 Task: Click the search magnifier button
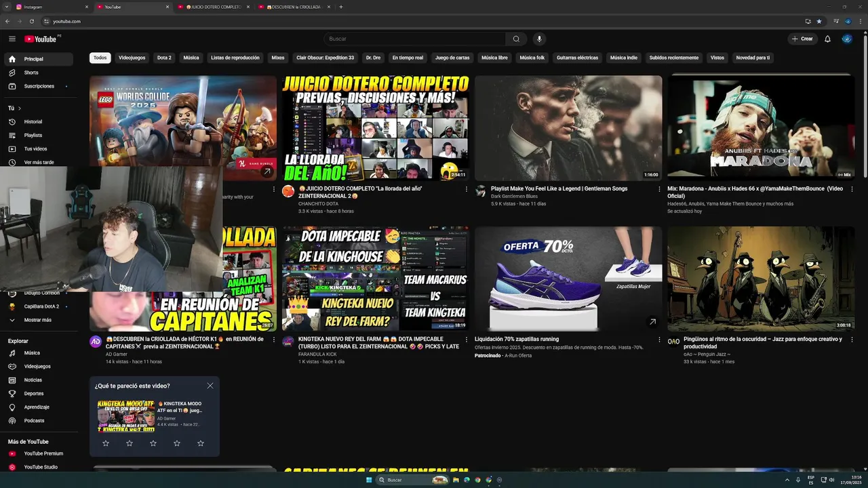click(x=516, y=39)
